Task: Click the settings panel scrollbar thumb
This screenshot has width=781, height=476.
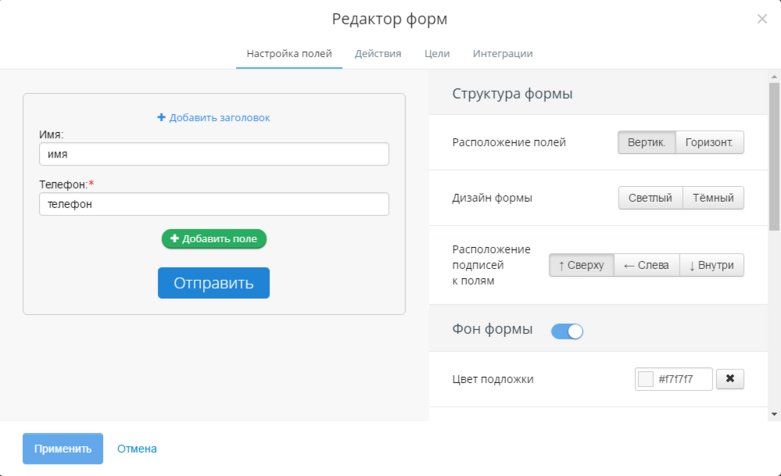Action: (x=774, y=156)
